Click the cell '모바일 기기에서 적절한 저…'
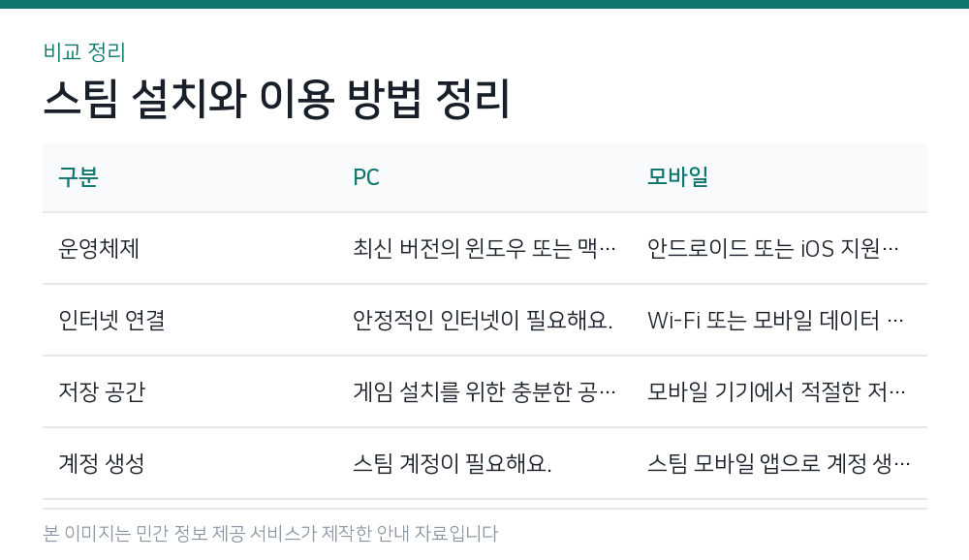The width and height of the screenshot is (969, 560). (776, 391)
